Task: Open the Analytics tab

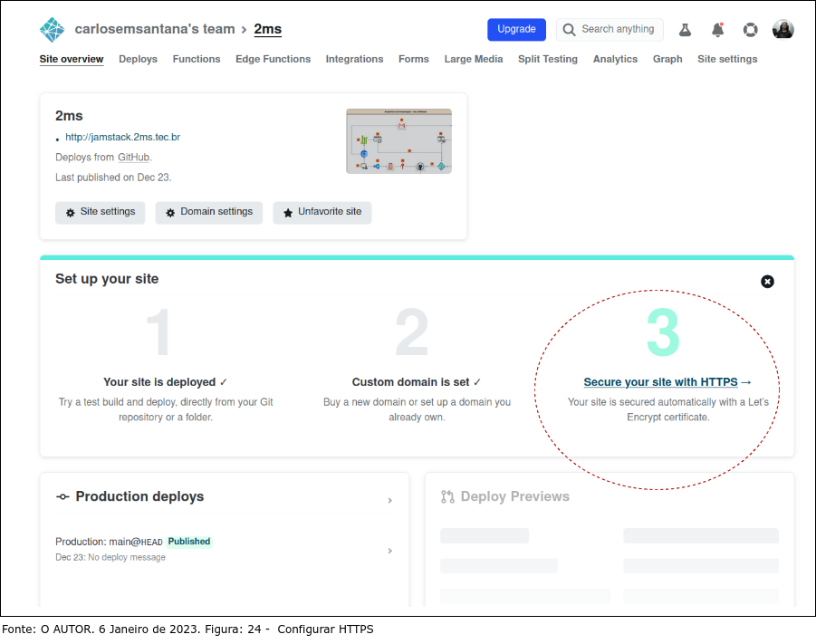Action: tap(615, 60)
